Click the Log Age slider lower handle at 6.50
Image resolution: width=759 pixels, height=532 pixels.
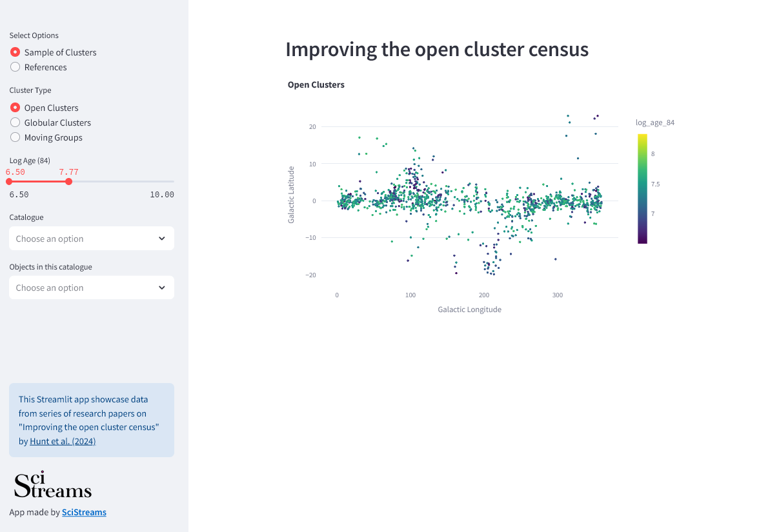pos(9,181)
